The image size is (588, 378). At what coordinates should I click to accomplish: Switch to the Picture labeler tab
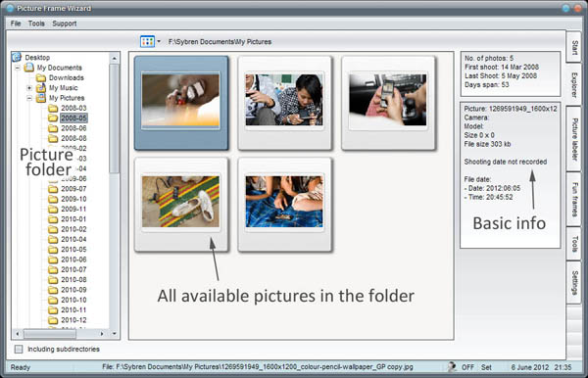coord(573,139)
